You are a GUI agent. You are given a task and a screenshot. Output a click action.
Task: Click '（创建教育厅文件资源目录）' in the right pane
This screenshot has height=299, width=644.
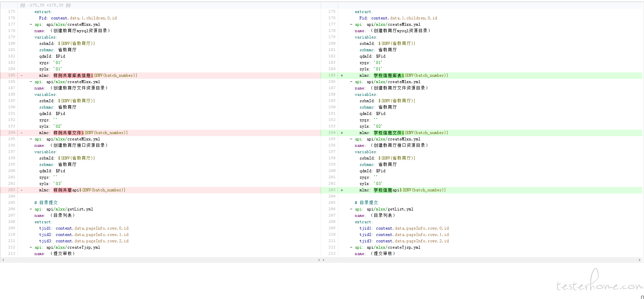[x=399, y=88]
